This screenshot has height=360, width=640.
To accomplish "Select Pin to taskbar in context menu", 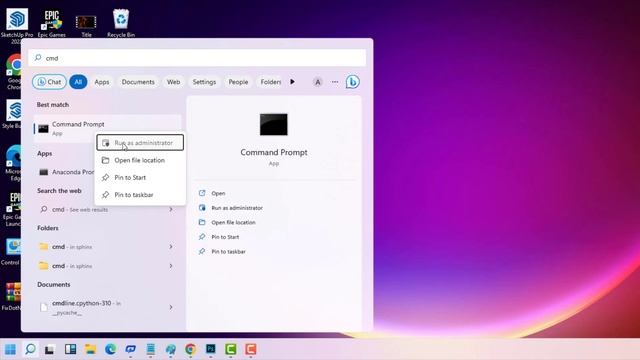I will 140,195.
